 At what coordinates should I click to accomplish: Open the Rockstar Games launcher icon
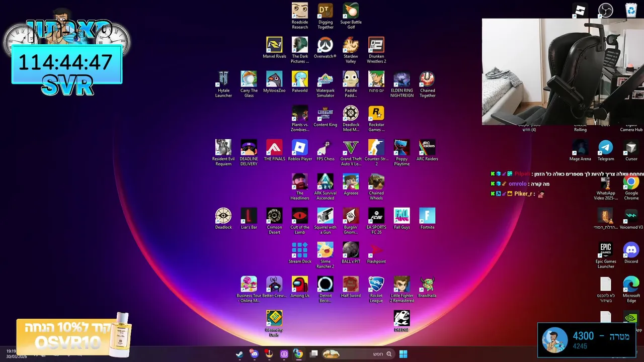coord(376,113)
